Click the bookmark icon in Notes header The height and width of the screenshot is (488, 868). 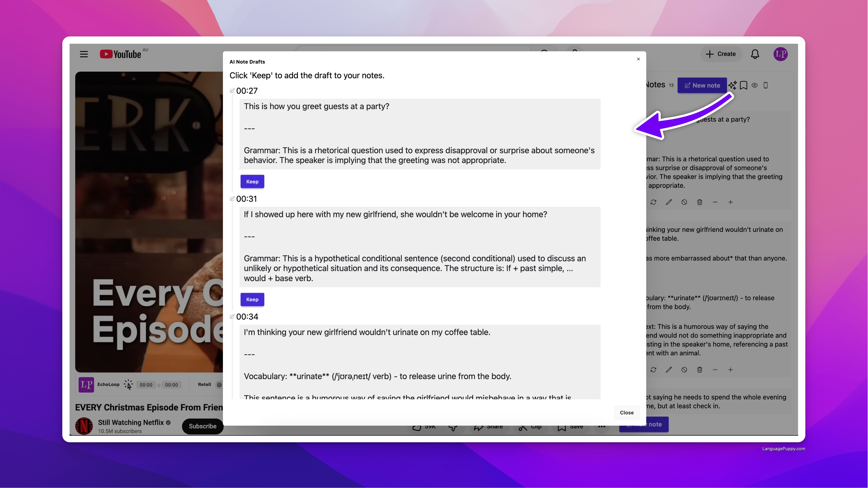743,85
